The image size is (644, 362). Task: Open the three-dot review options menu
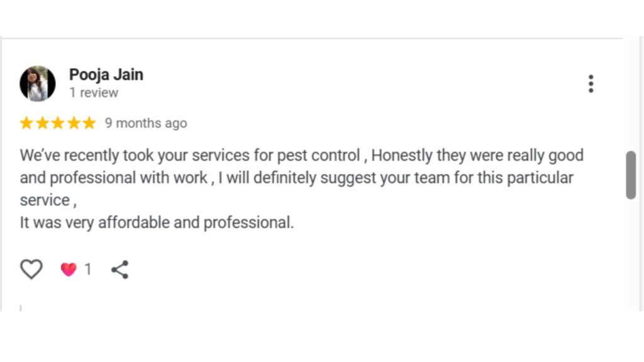pos(591,84)
